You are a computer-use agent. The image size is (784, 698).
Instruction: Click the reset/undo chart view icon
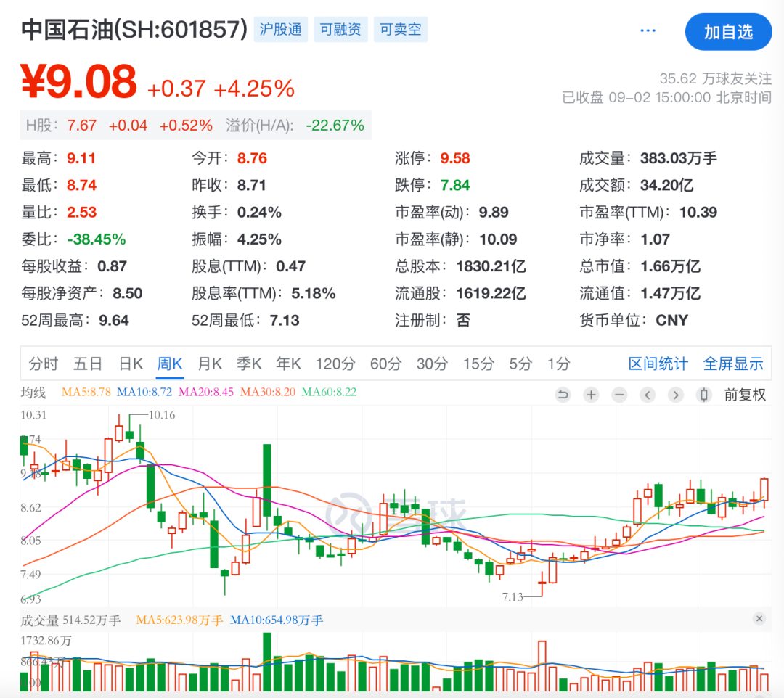563,395
